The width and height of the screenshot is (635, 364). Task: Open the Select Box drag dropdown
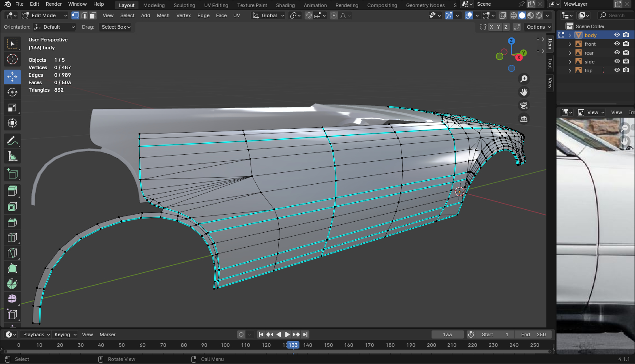116,27
